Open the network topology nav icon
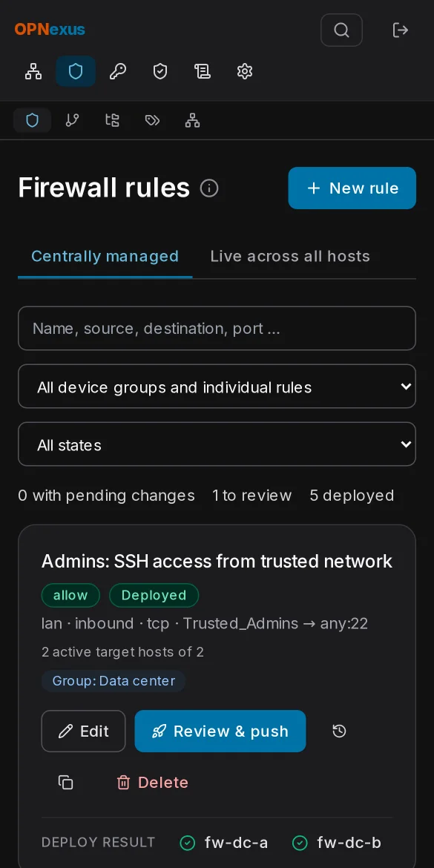 33,71
